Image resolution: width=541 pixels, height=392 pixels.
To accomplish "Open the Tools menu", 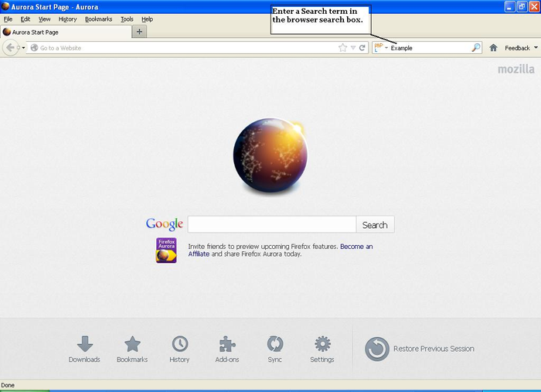I will tap(127, 19).
